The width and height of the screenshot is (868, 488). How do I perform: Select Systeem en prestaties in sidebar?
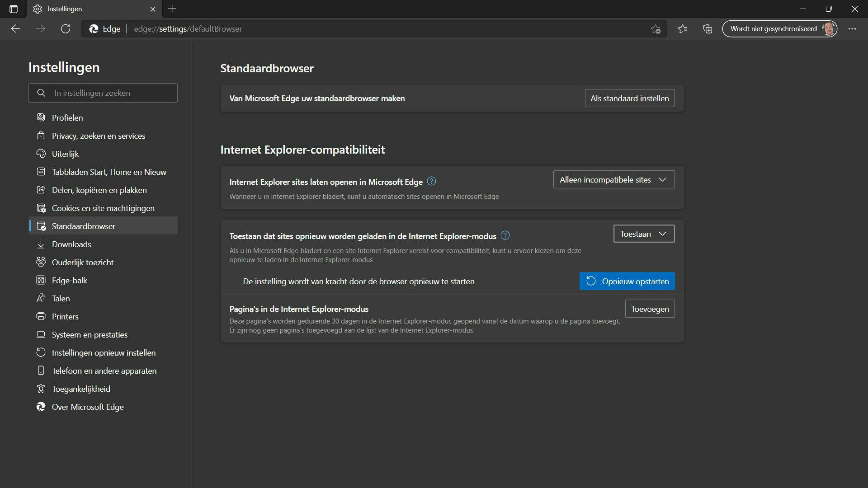[x=90, y=334]
